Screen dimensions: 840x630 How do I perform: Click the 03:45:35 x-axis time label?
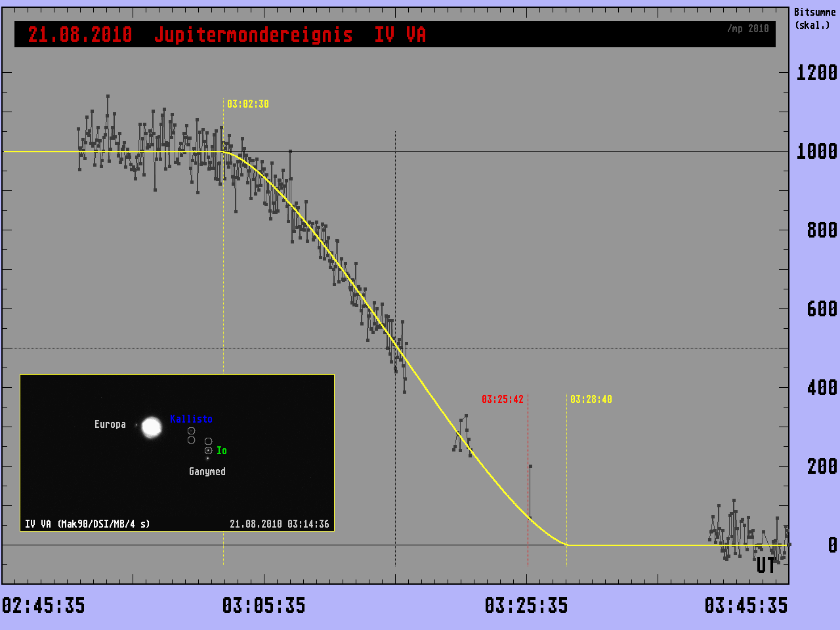(x=746, y=605)
